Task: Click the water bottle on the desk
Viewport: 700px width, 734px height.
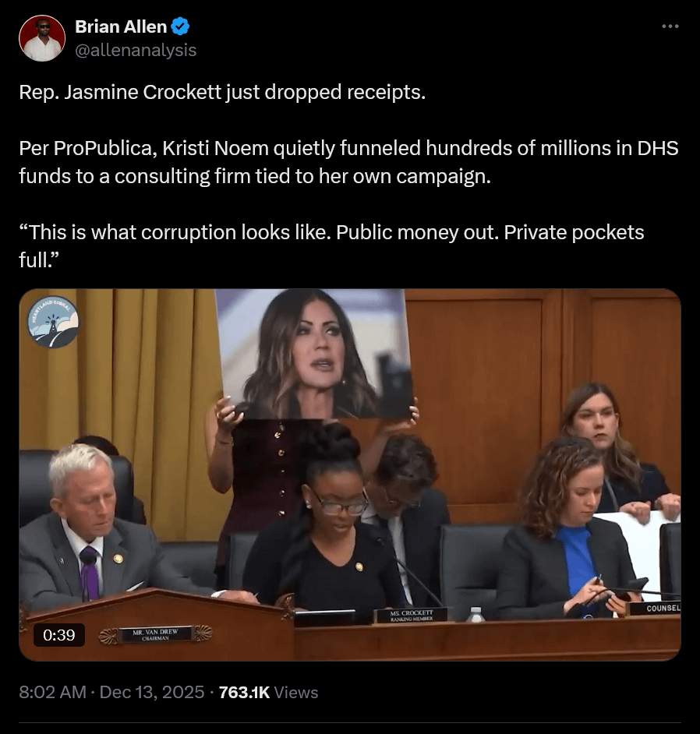Action: pyautogui.click(x=476, y=614)
